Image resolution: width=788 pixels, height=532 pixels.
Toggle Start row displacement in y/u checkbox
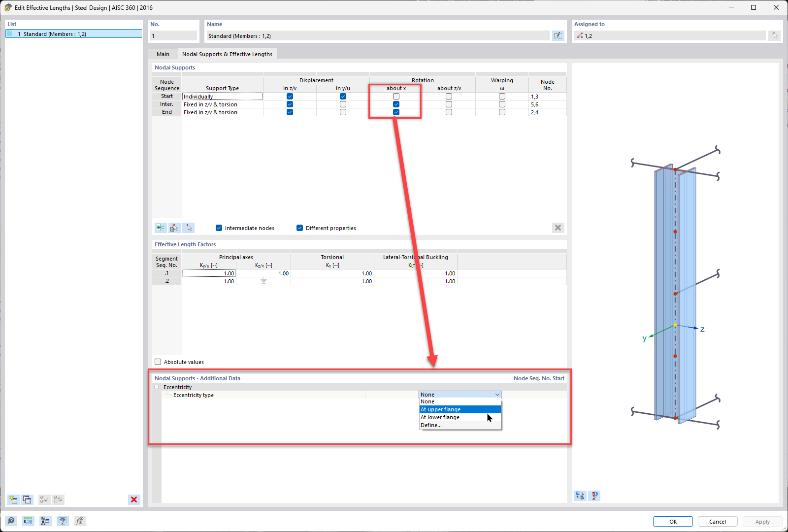click(x=343, y=97)
